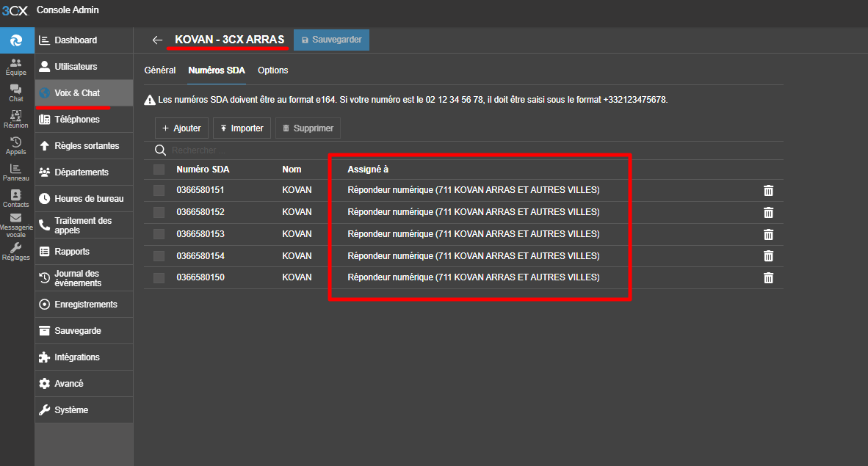Open the Téléphones menu item

[x=84, y=120]
